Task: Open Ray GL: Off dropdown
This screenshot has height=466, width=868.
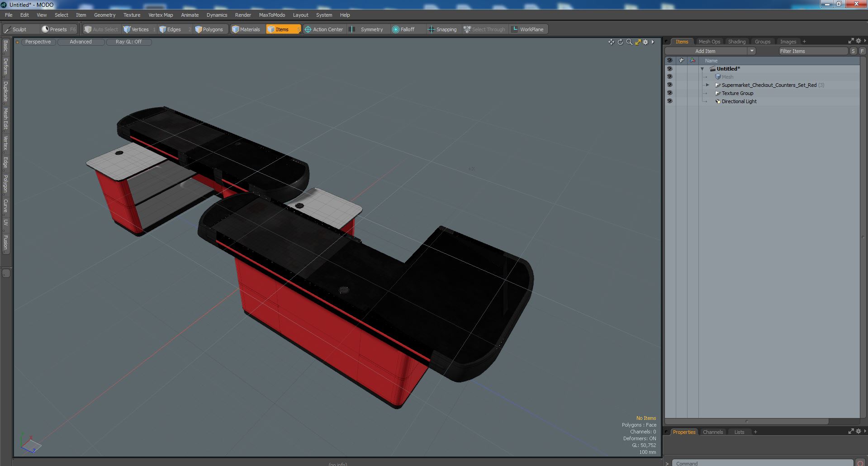Action: (128, 42)
